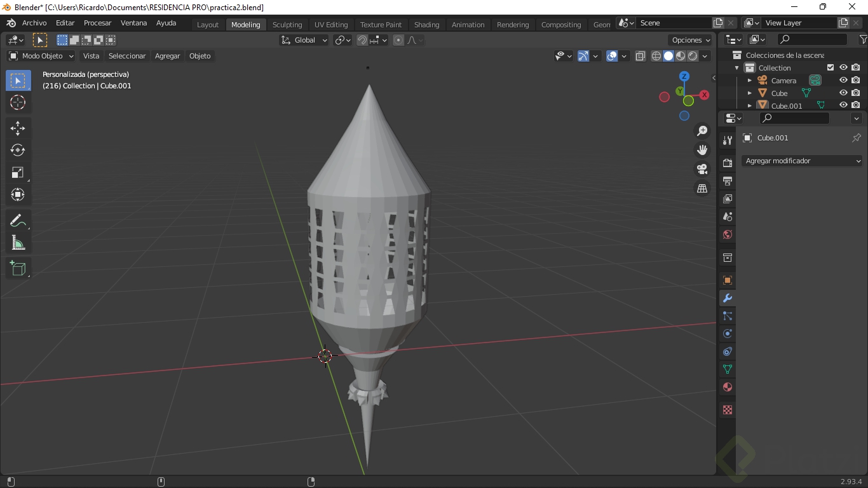Choose the combined Transform tool
This screenshot has width=868, height=488.
coord(18,194)
